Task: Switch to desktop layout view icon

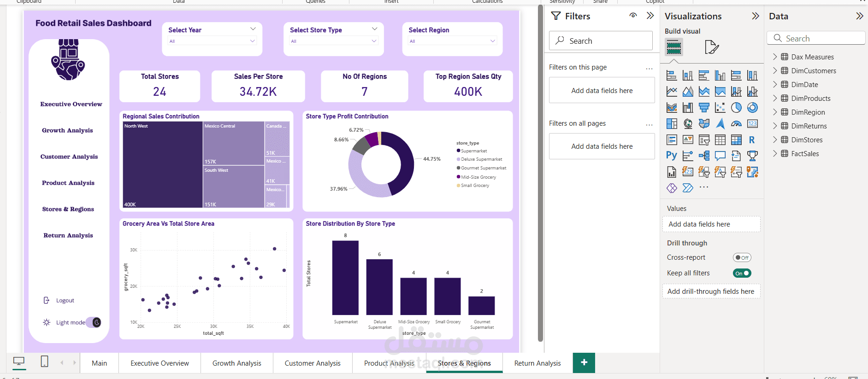Action: click(x=19, y=362)
